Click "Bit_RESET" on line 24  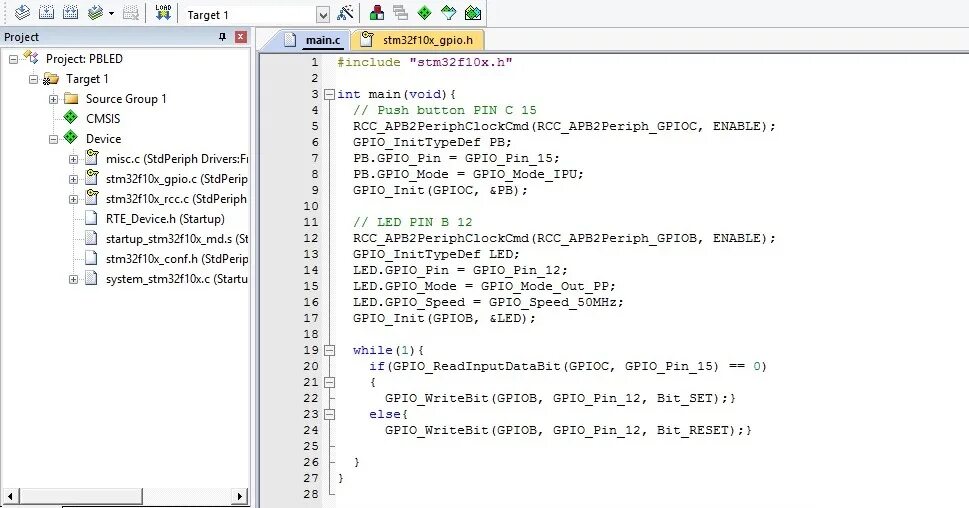(x=692, y=430)
